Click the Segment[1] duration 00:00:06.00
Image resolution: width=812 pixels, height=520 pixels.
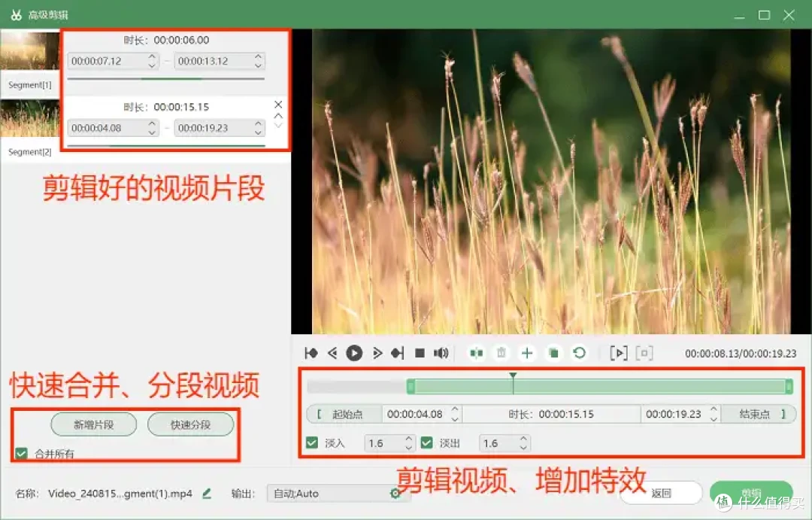(181, 40)
